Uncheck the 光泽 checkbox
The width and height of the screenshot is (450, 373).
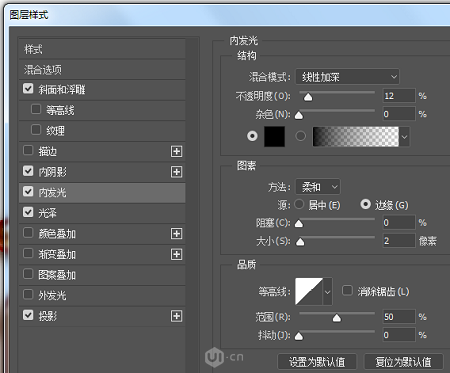tap(28, 212)
